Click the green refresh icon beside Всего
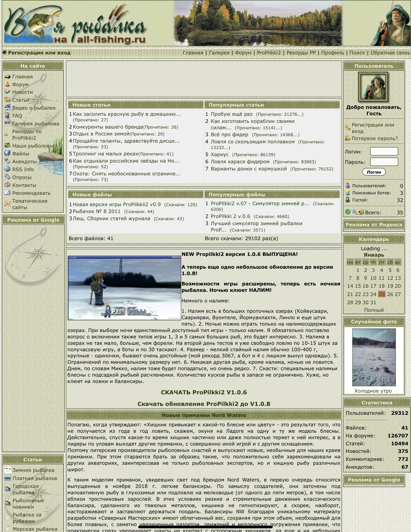 point(347,212)
